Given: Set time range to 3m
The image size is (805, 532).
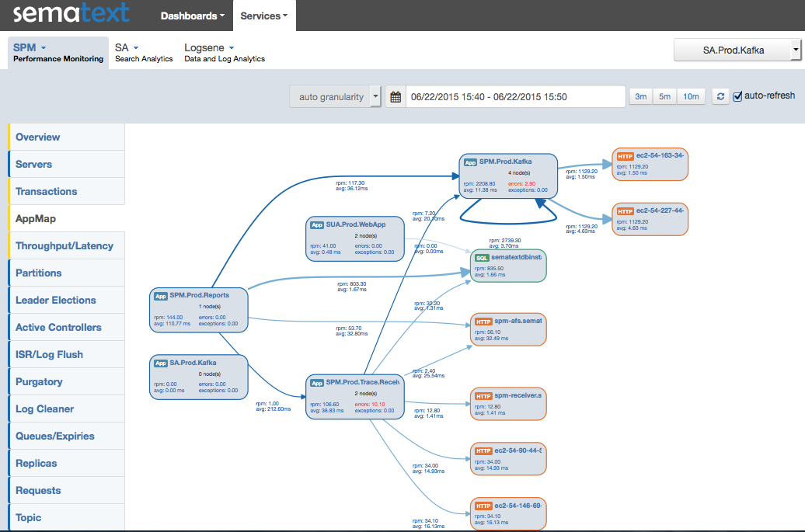Looking at the screenshot, I should (641, 96).
